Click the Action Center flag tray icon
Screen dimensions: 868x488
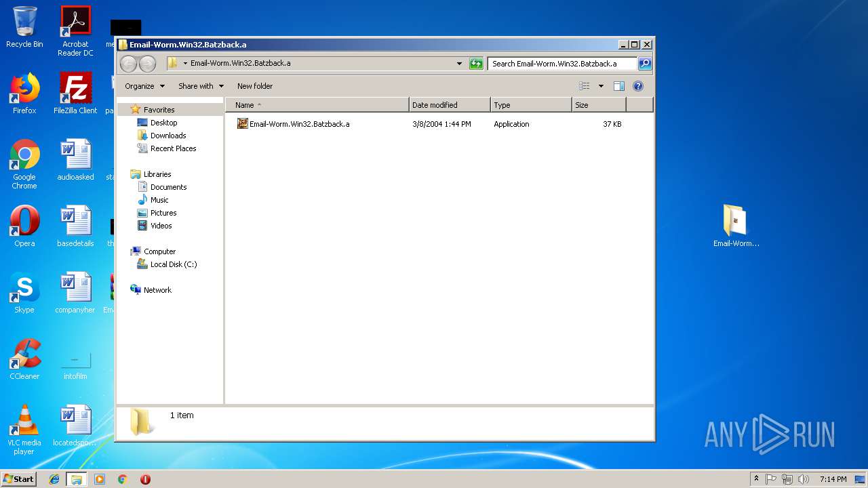tap(771, 479)
